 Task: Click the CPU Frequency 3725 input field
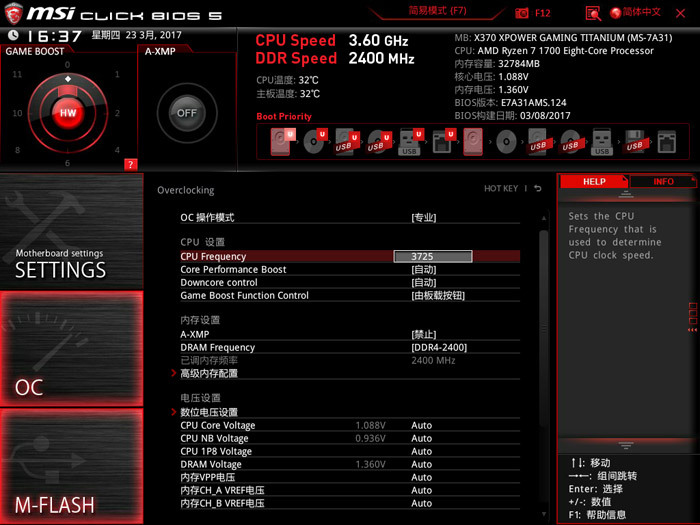[433, 256]
